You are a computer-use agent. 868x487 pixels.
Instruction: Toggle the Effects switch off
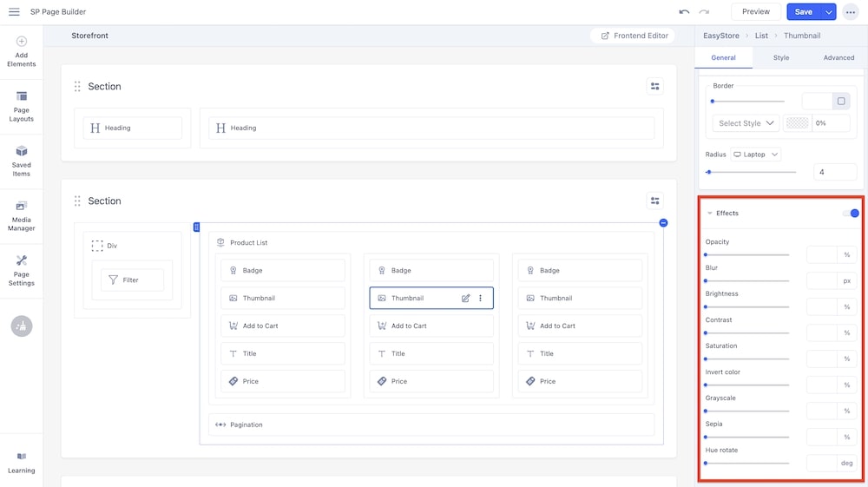tap(851, 213)
